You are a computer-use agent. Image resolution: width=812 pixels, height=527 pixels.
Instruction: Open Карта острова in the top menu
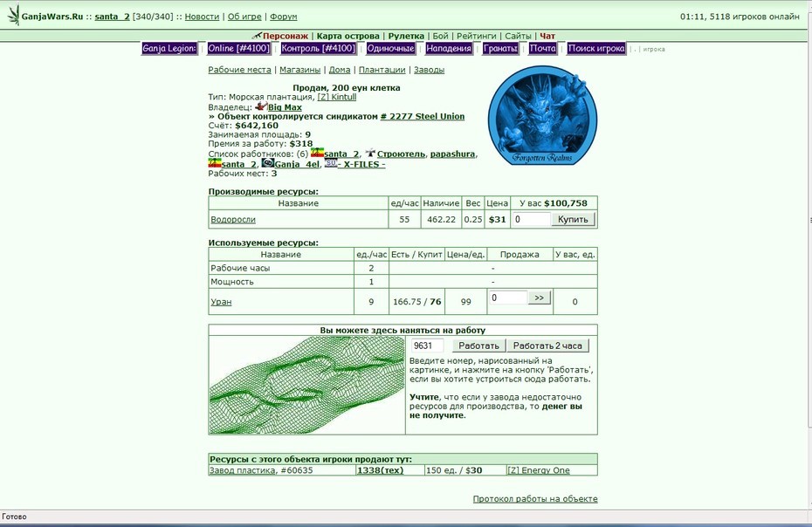point(348,36)
